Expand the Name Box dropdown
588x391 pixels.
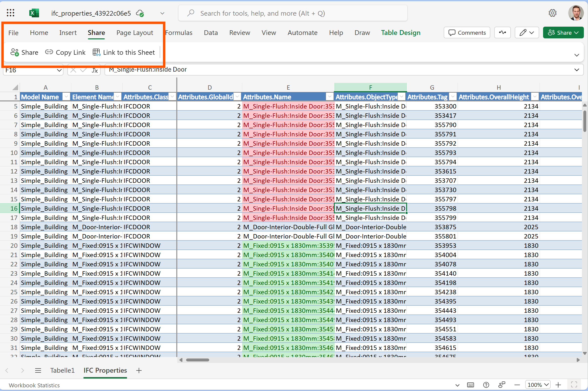coord(59,70)
